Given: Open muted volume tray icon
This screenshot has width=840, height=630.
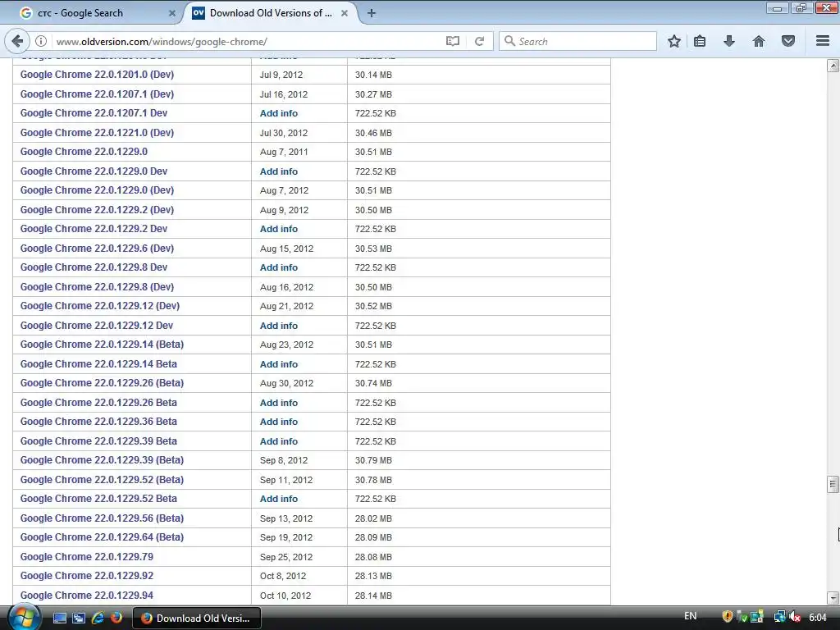Looking at the screenshot, I should pyautogui.click(x=795, y=617).
